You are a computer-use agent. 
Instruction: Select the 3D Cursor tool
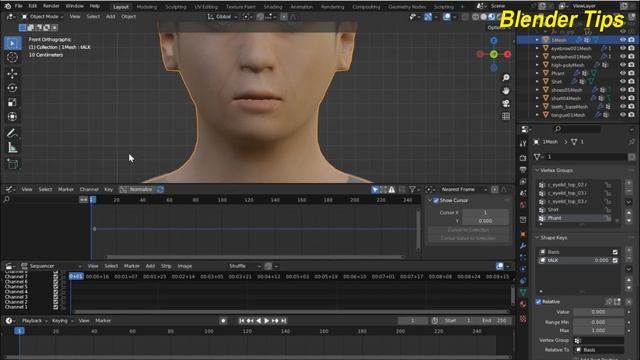point(12,58)
